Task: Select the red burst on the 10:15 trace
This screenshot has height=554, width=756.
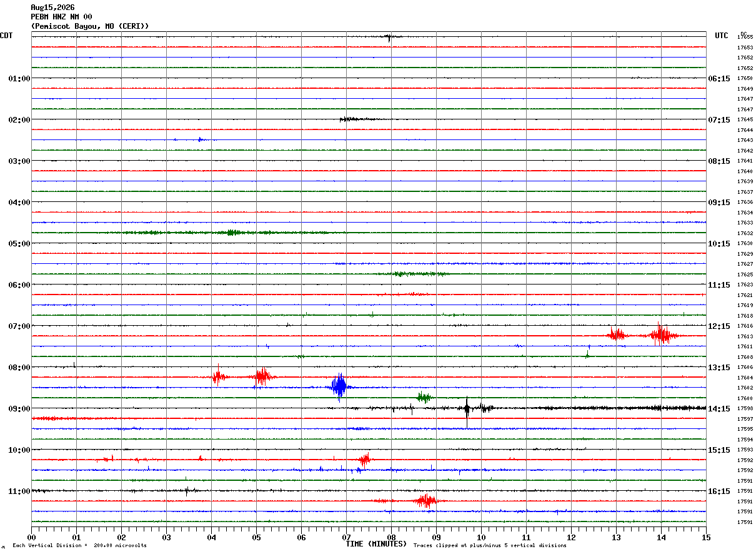Action: tap(365, 460)
